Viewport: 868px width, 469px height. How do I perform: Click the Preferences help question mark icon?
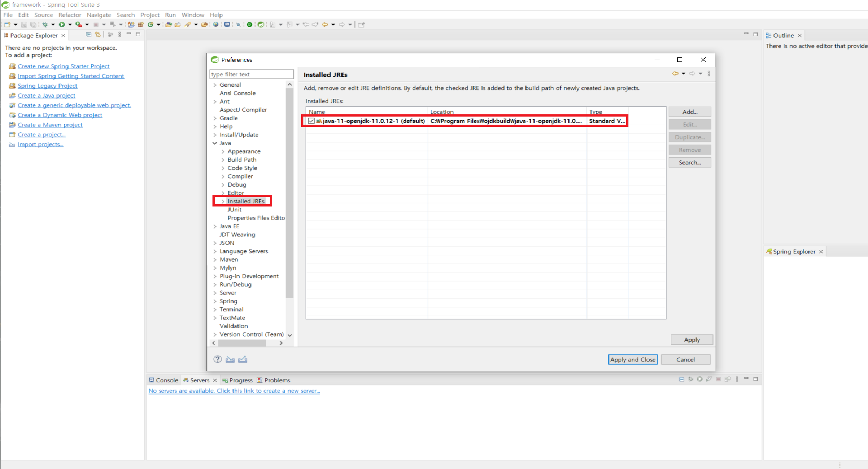pyautogui.click(x=218, y=359)
